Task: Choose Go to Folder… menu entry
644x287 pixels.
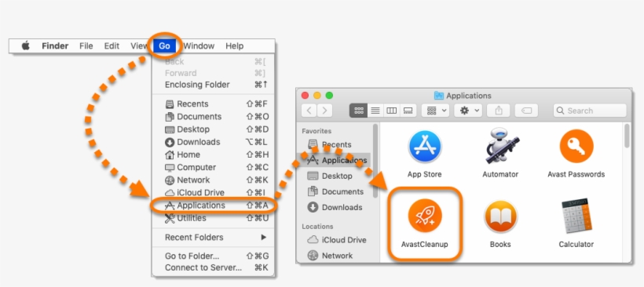Action: pos(213,256)
